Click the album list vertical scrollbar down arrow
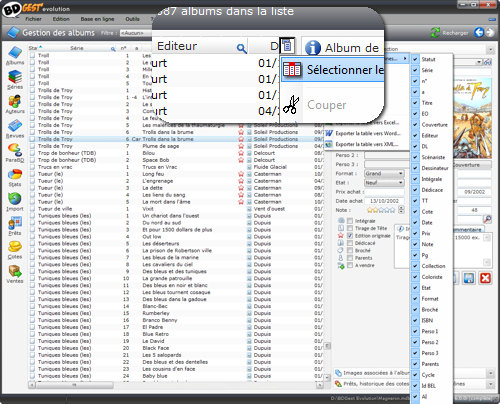The height and width of the screenshot is (404, 500). coord(328,377)
